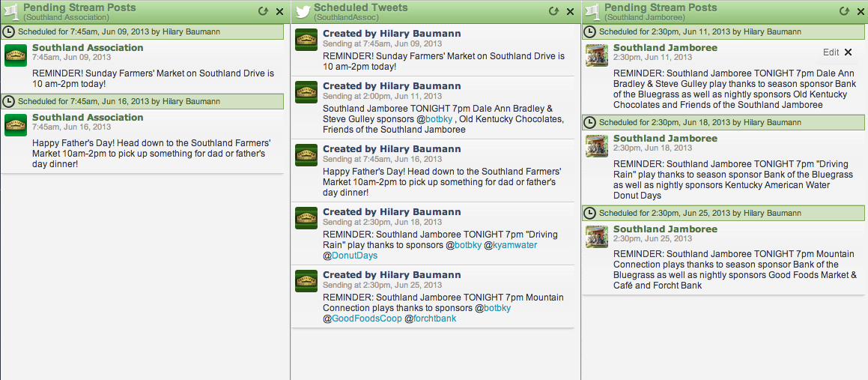This screenshot has height=380, width=868.
Task: Refresh the Southland Association Pending Stream Posts column
Action: click(x=263, y=11)
